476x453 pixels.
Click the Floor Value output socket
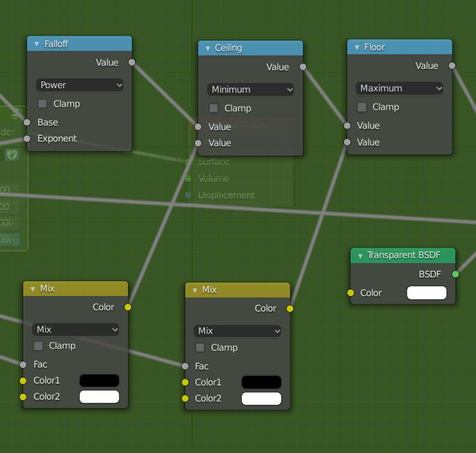click(452, 66)
